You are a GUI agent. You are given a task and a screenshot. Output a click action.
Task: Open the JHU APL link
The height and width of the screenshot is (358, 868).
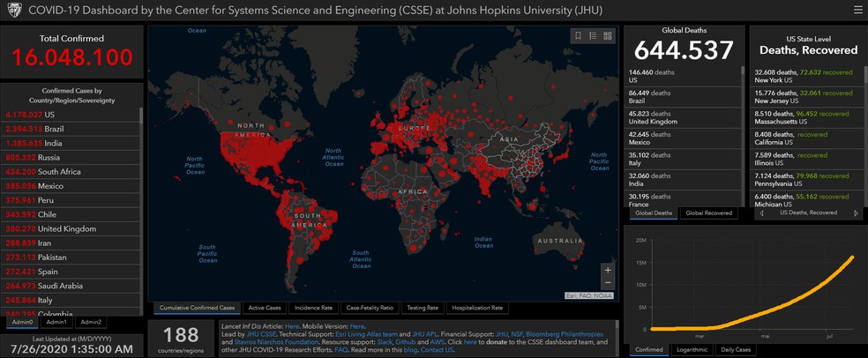tap(423, 334)
